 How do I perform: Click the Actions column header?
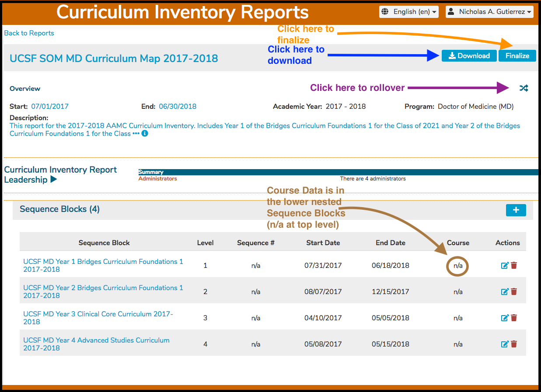(508, 243)
